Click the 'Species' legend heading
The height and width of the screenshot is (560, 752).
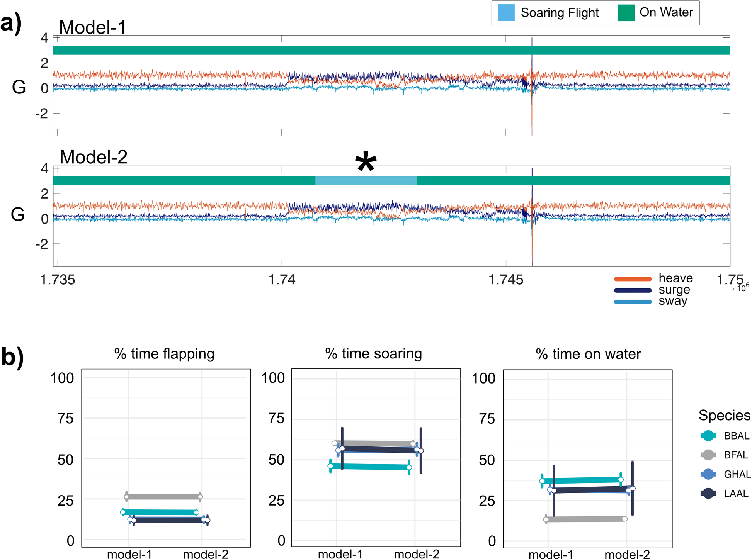725,416
